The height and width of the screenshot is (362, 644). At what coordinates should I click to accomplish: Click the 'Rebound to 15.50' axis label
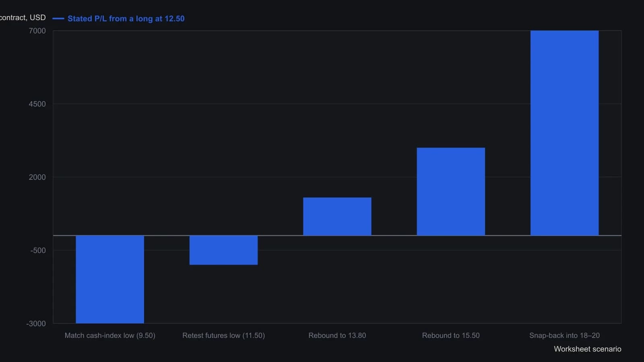pos(451,335)
